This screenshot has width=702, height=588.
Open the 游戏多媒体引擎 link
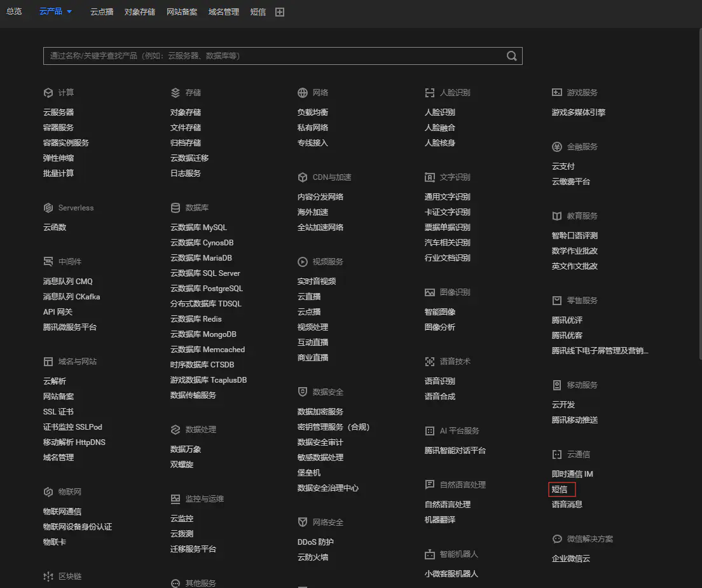[579, 113]
